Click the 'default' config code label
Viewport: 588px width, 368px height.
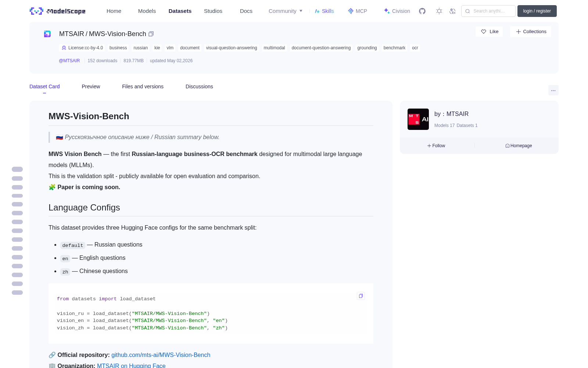[73, 245]
